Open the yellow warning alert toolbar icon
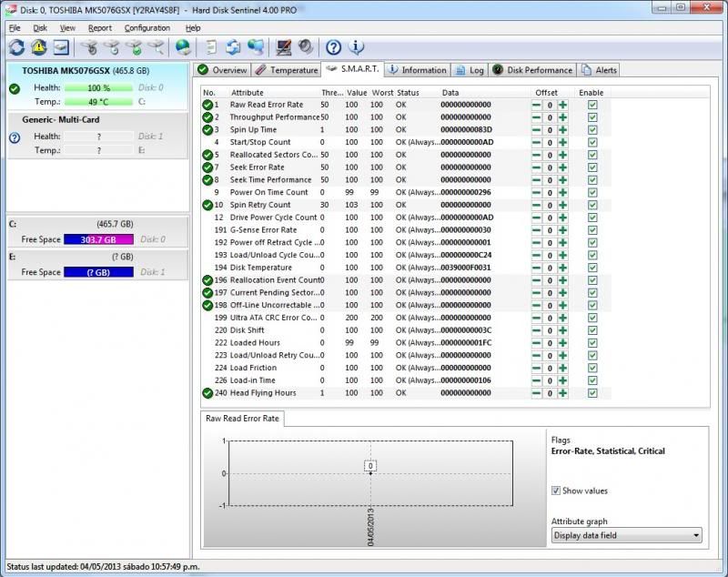This screenshot has width=728, height=577. pyautogui.click(x=39, y=47)
